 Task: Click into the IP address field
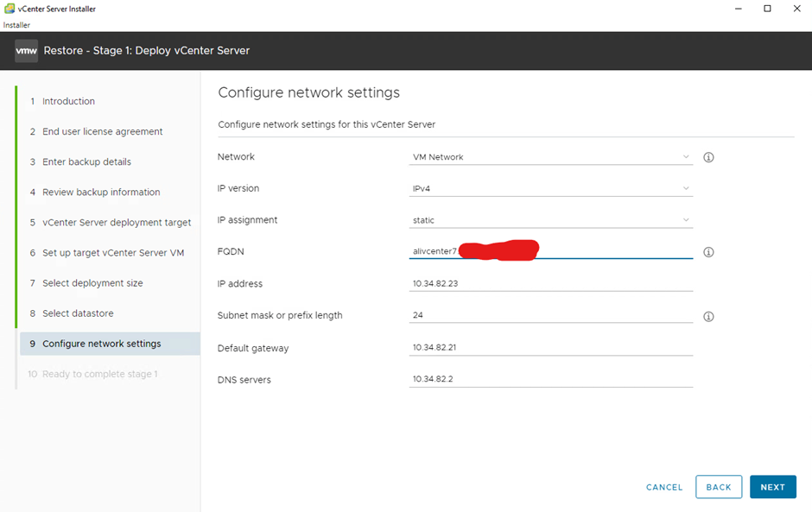point(550,284)
